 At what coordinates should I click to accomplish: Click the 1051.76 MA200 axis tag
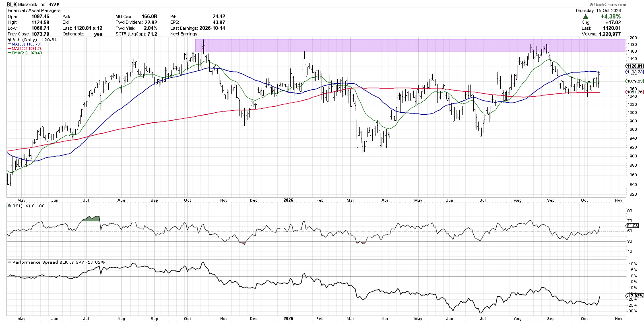point(635,92)
